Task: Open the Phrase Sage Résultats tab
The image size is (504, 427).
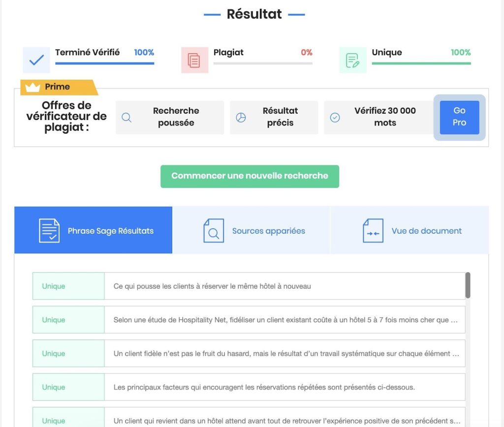Action: [93, 230]
